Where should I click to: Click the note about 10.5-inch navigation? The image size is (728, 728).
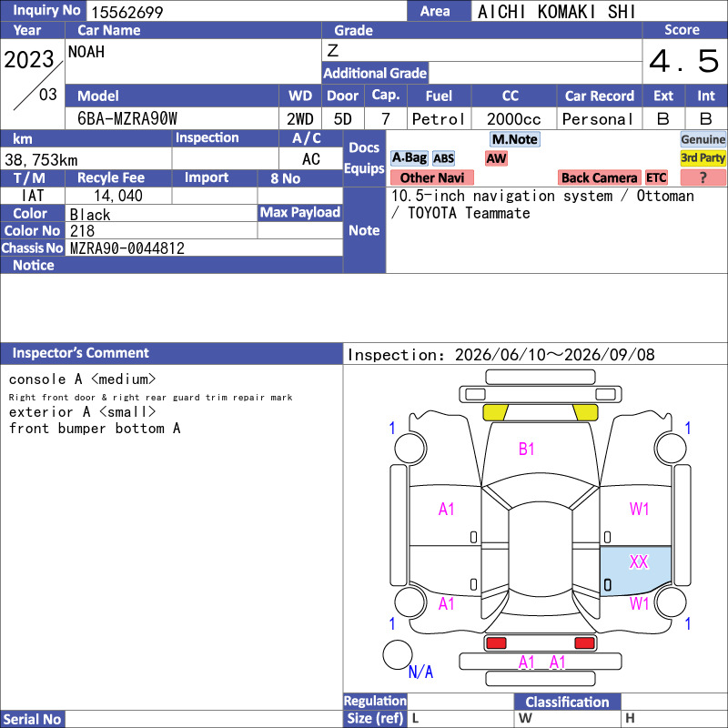coord(542,204)
